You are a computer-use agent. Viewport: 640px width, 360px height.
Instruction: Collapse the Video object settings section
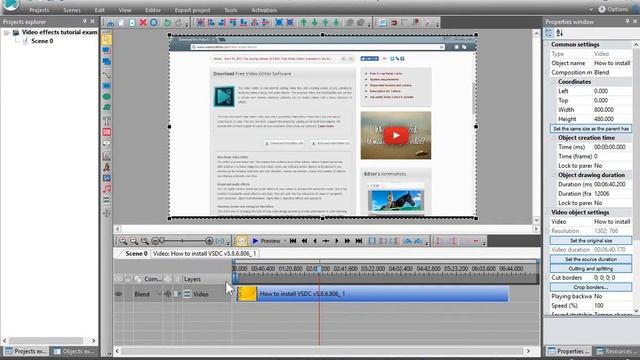coord(547,212)
